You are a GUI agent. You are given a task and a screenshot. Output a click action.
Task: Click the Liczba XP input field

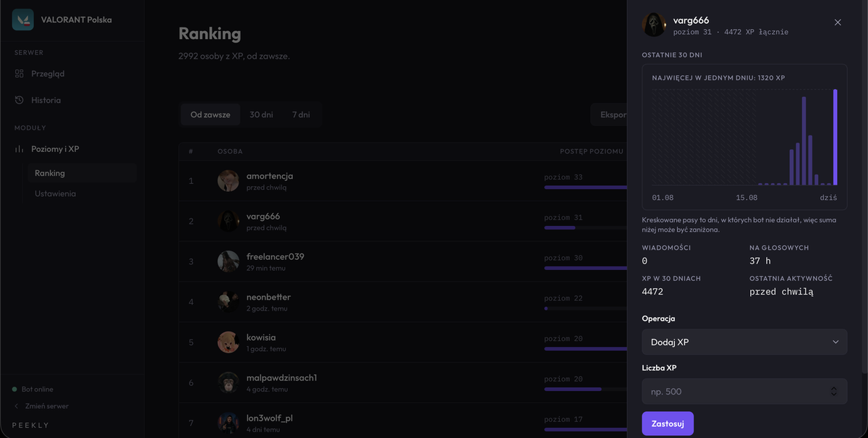(x=744, y=392)
